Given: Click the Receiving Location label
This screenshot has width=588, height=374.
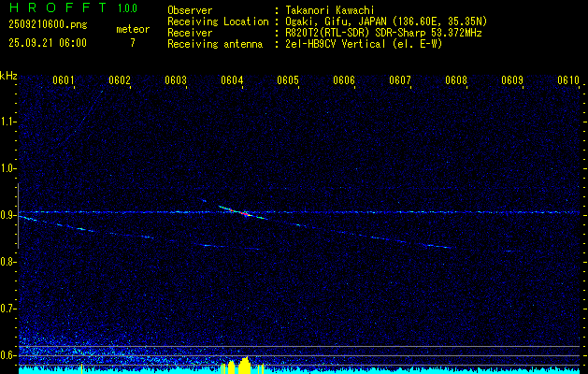Looking at the screenshot, I should pyautogui.click(x=218, y=22).
